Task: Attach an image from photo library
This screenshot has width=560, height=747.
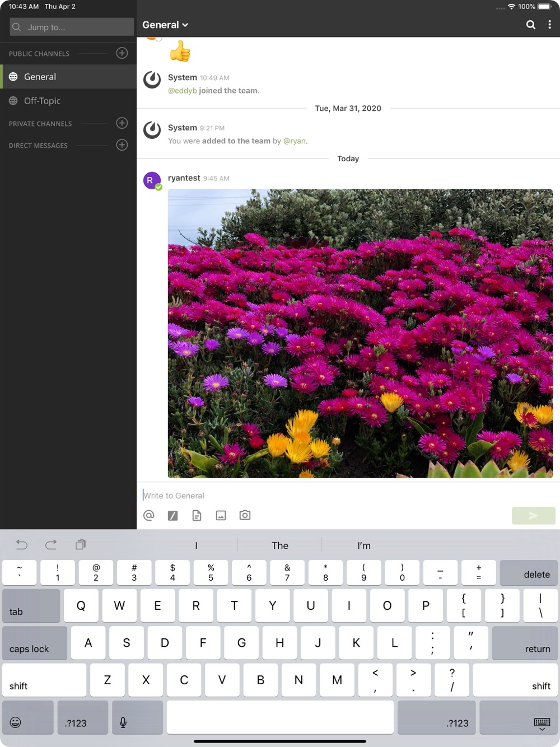Action: click(x=221, y=515)
